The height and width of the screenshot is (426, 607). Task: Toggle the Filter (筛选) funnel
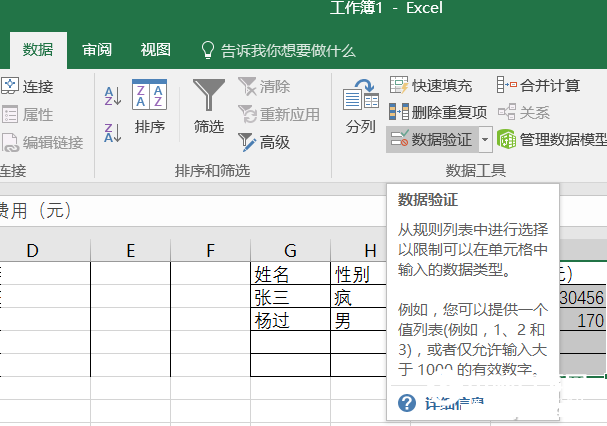(209, 106)
